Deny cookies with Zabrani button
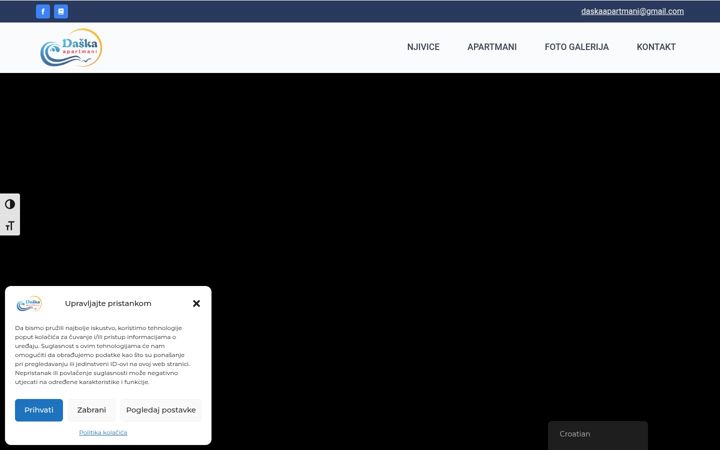720x450 pixels. (91, 410)
